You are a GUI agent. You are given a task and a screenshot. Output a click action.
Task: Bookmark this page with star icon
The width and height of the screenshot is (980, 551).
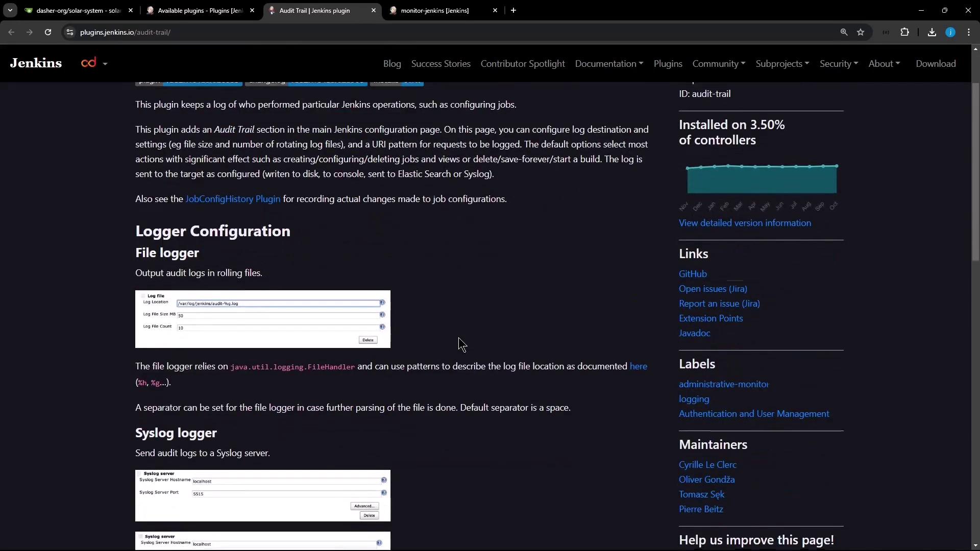[861, 32]
